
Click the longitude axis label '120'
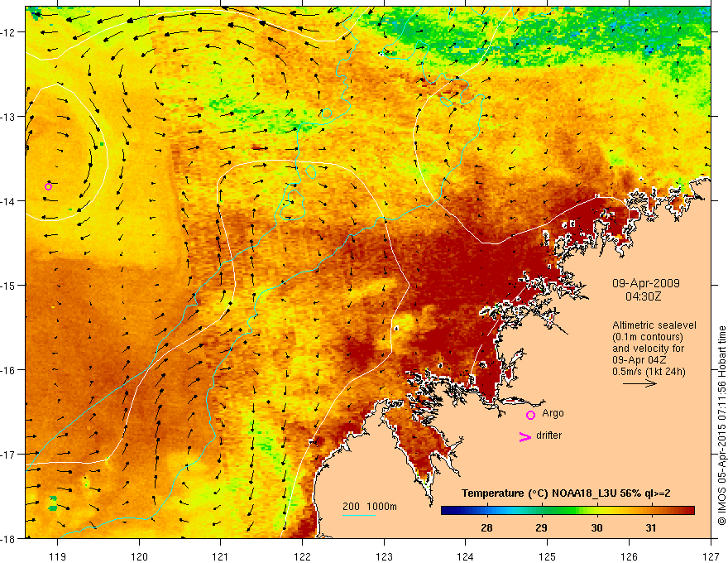click(x=139, y=556)
